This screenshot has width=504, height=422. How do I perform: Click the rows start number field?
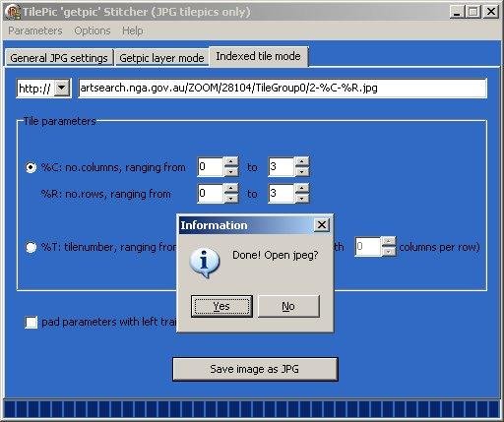[211, 194]
